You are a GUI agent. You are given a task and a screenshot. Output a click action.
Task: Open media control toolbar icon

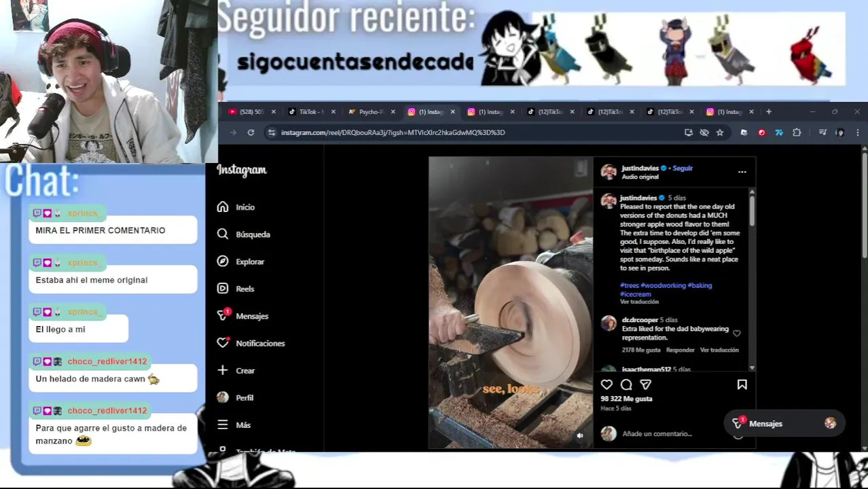click(x=822, y=132)
